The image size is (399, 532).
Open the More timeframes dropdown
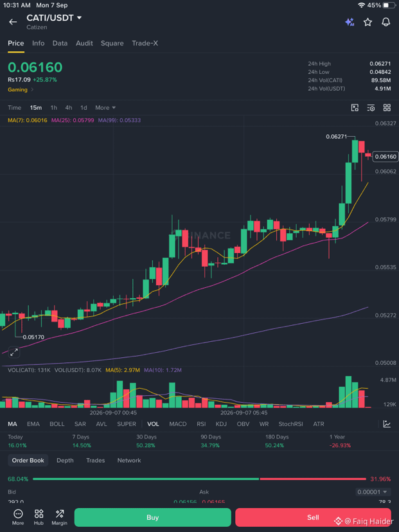(105, 107)
